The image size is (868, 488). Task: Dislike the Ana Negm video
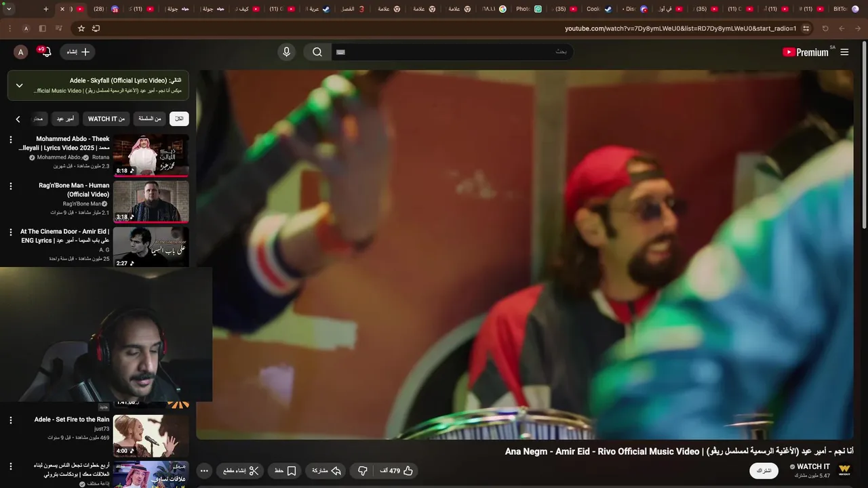tap(363, 470)
